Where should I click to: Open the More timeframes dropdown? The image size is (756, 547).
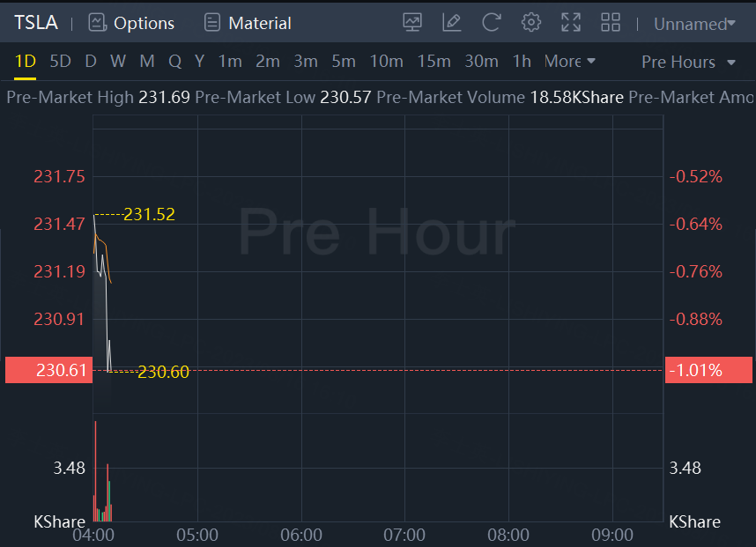point(570,62)
